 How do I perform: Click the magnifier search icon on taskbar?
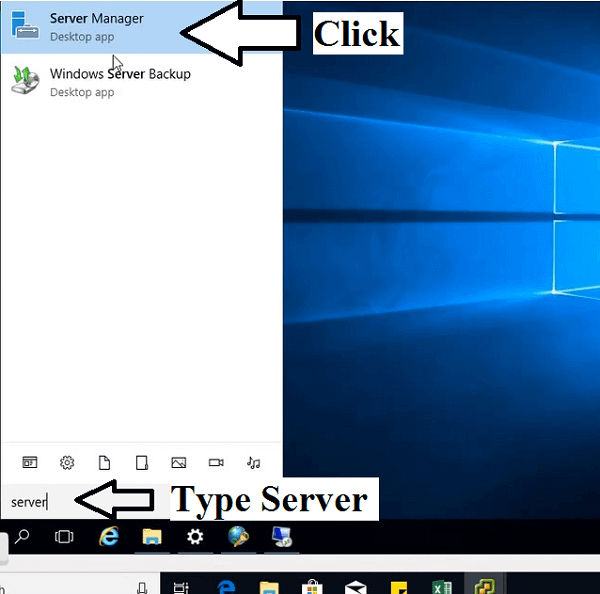(x=22, y=537)
